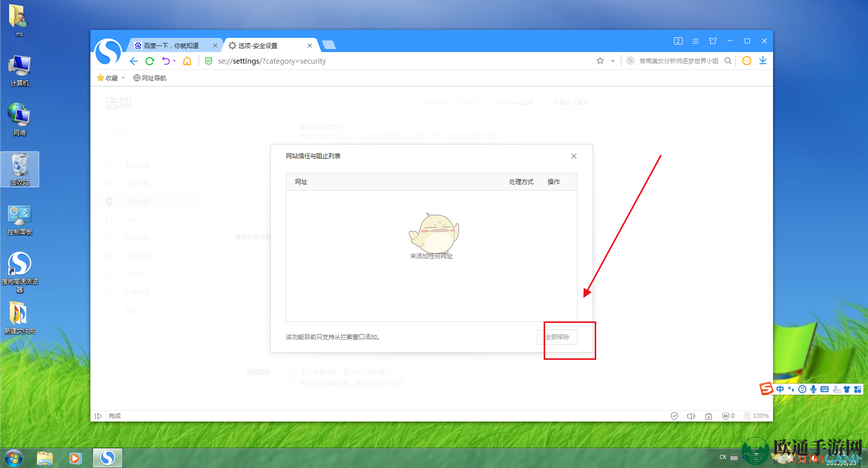Go to the home page icon
Viewport: 868px width, 468px height.
pyautogui.click(x=187, y=61)
